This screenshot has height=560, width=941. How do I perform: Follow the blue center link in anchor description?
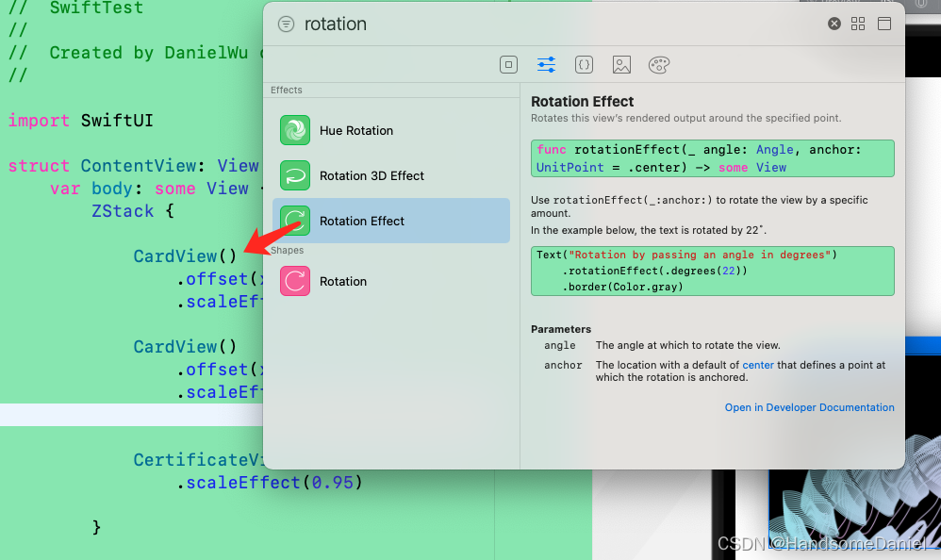point(758,365)
